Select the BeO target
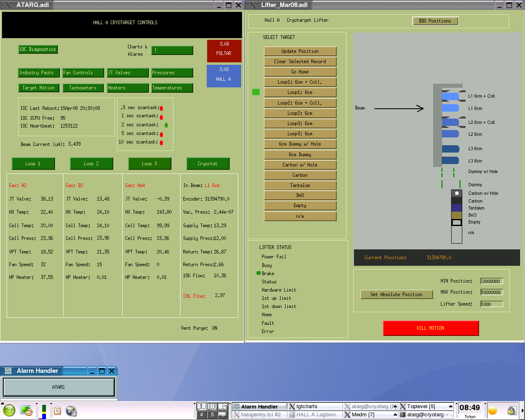Image resolution: width=525 pixels, height=420 pixels. [300, 195]
